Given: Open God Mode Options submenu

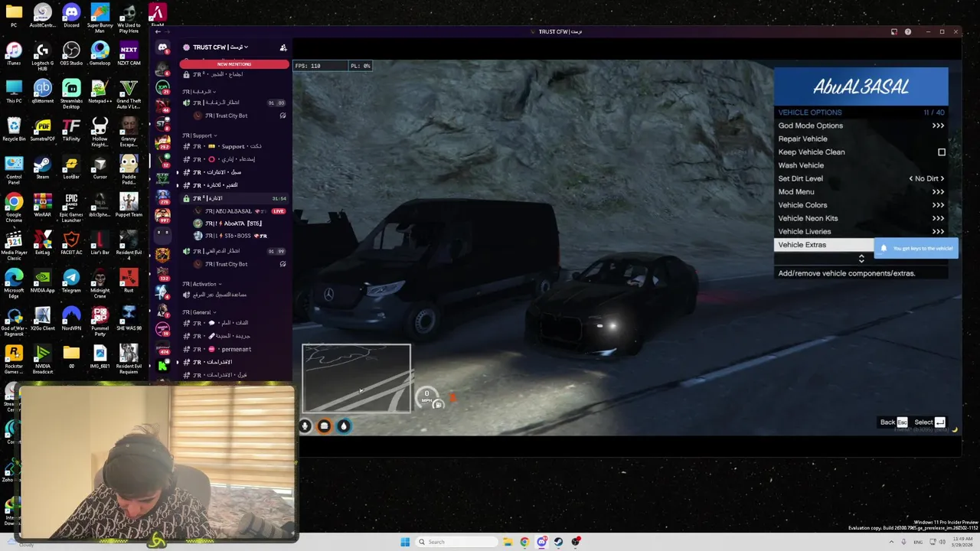Looking at the screenshot, I should 861,126.
